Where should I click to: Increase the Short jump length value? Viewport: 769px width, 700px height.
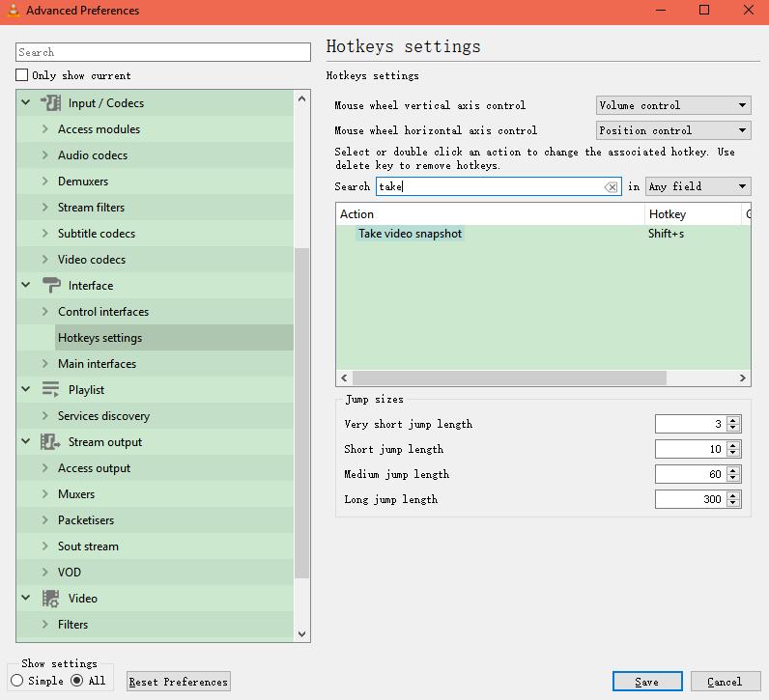coord(733,445)
